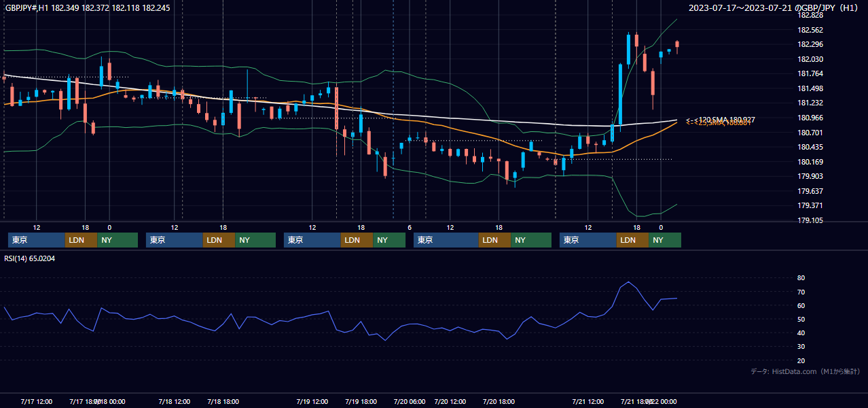Select price axis label 179.105

pyautogui.click(x=811, y=220)
